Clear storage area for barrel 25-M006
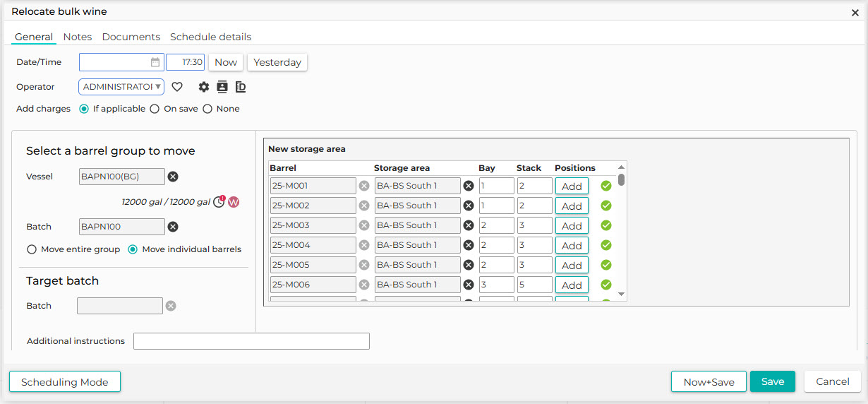868x404 pixels. pyautogui.click(x=468, y=285)
